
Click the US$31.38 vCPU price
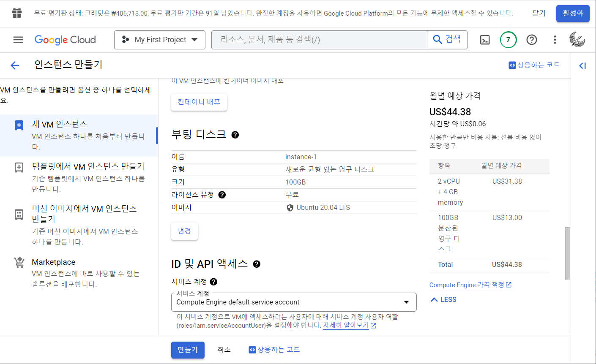(x=507, y=182)
